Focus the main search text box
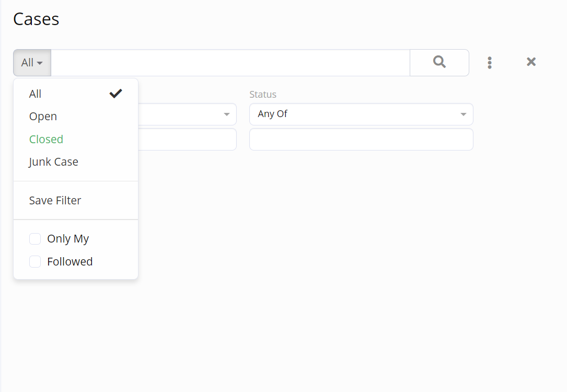 230,63
